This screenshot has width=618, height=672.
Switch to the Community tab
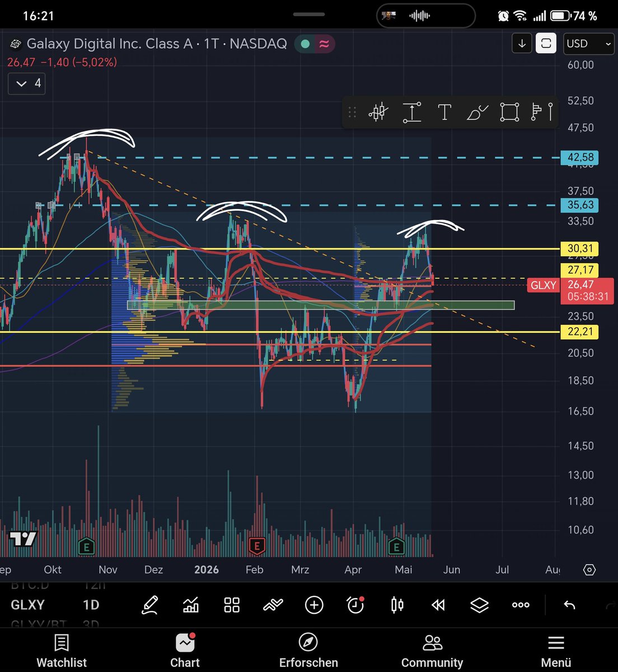pyautogui.click(x=432, y=651)
